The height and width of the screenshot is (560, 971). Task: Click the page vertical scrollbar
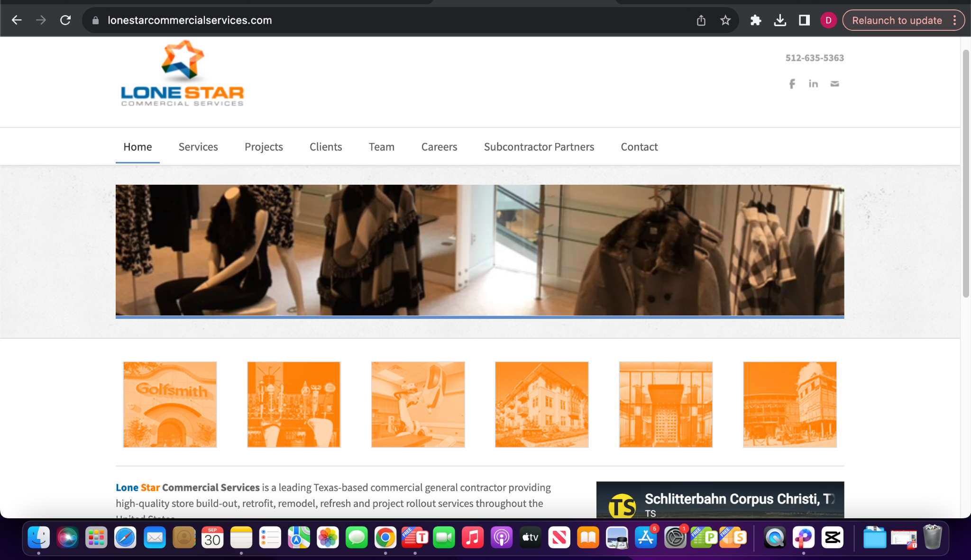(966, 173)
